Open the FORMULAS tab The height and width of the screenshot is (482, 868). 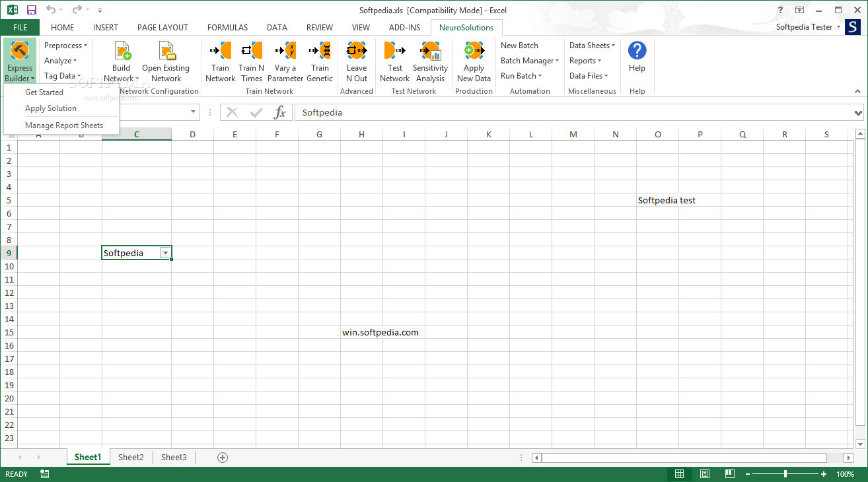[227, 28]
